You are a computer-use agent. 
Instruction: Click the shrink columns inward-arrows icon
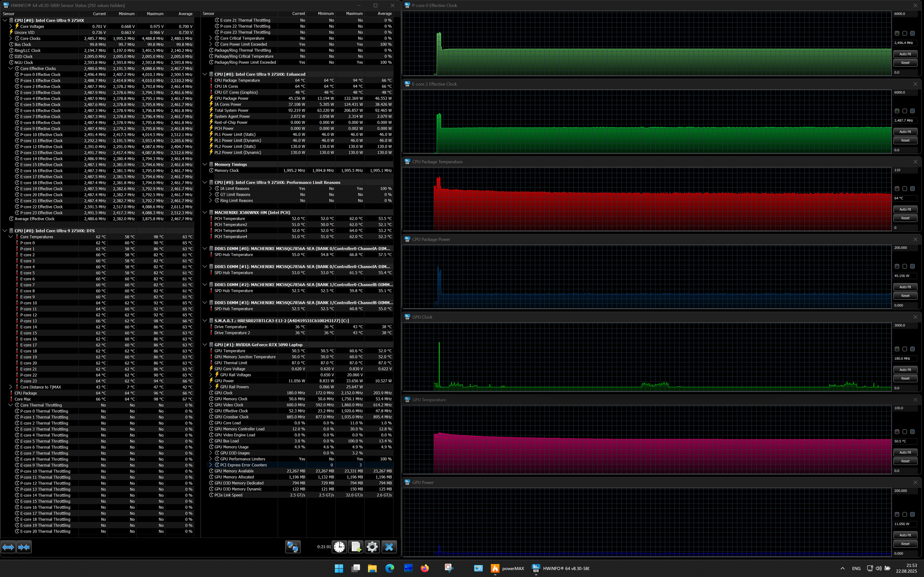tap(24, 547)
